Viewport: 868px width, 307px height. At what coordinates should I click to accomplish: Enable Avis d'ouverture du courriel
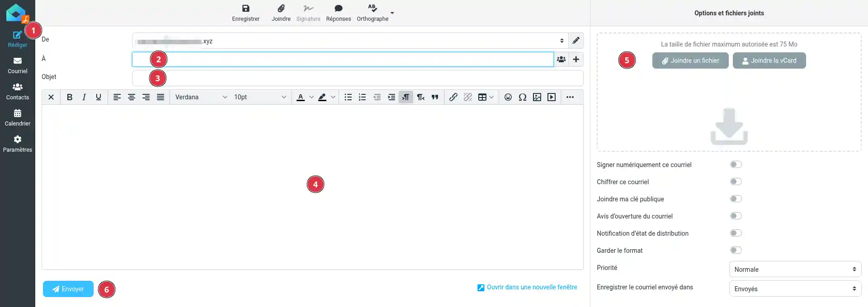click(736, 216)
